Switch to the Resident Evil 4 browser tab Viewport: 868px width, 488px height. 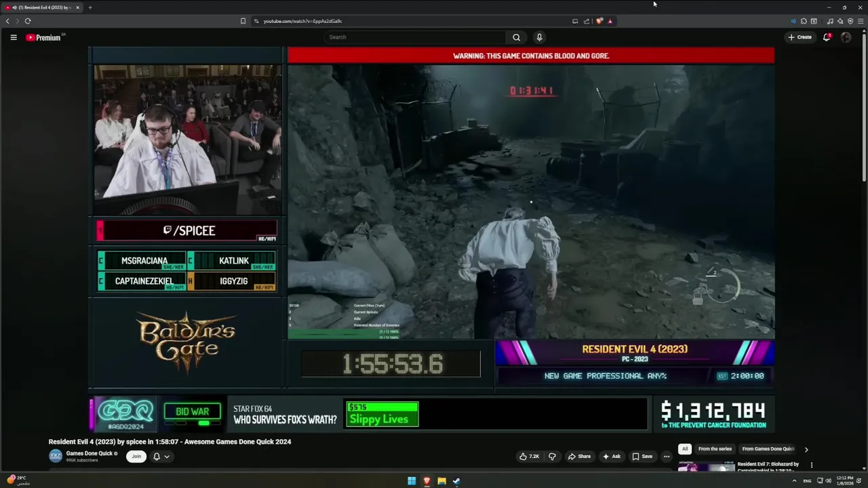[41, 7]
